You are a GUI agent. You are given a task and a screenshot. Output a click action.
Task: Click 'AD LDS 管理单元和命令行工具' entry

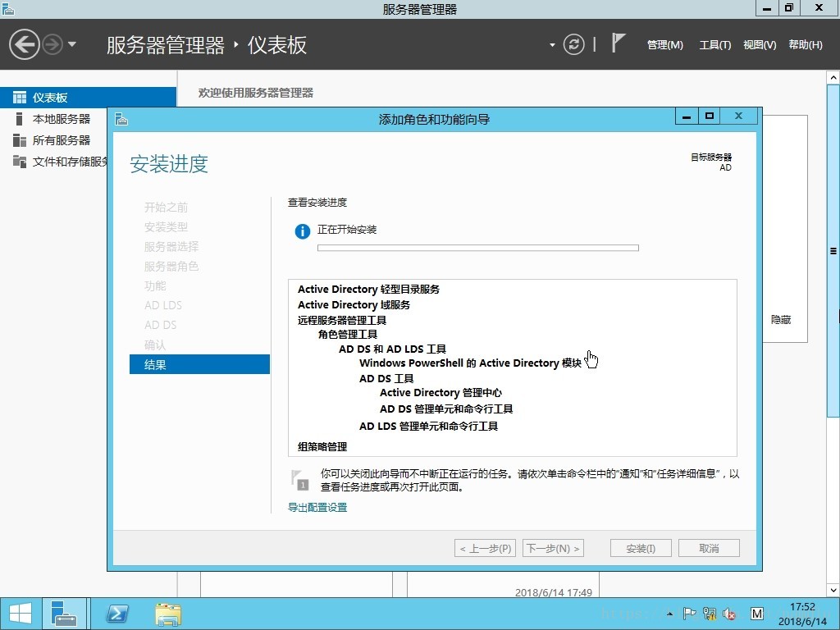point(428,427)
